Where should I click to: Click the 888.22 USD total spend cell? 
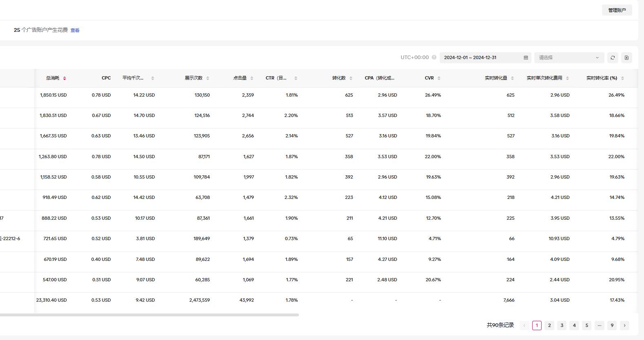click(54, 218)
